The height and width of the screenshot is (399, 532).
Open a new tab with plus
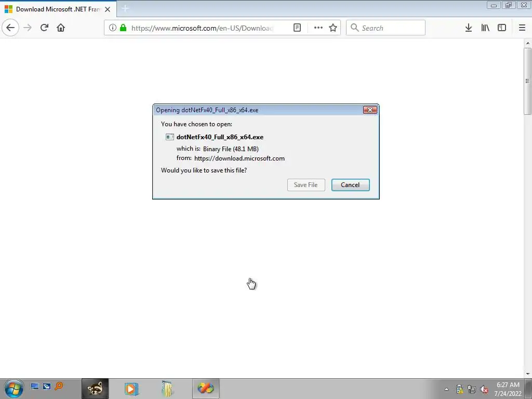(x=125, y=9)
